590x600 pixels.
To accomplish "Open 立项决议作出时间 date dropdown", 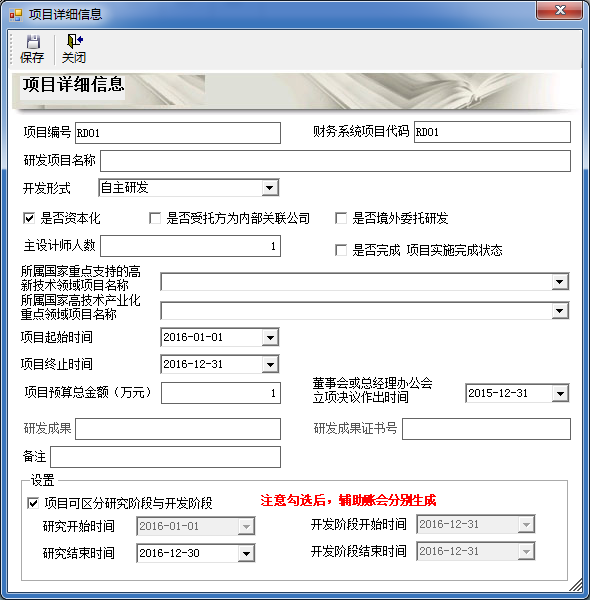I will point(560,393).
